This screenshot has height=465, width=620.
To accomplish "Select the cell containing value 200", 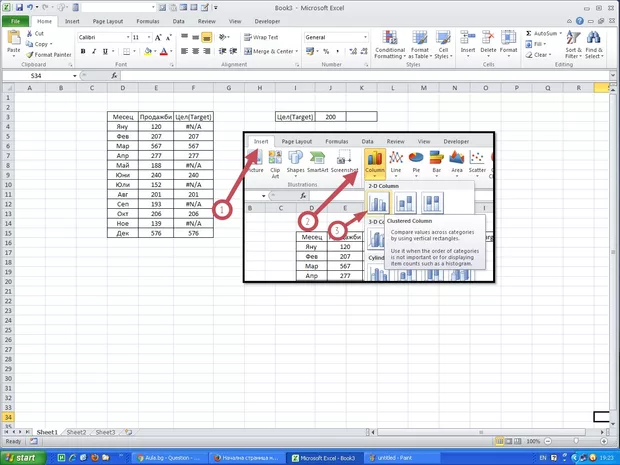I will [330, 117].
